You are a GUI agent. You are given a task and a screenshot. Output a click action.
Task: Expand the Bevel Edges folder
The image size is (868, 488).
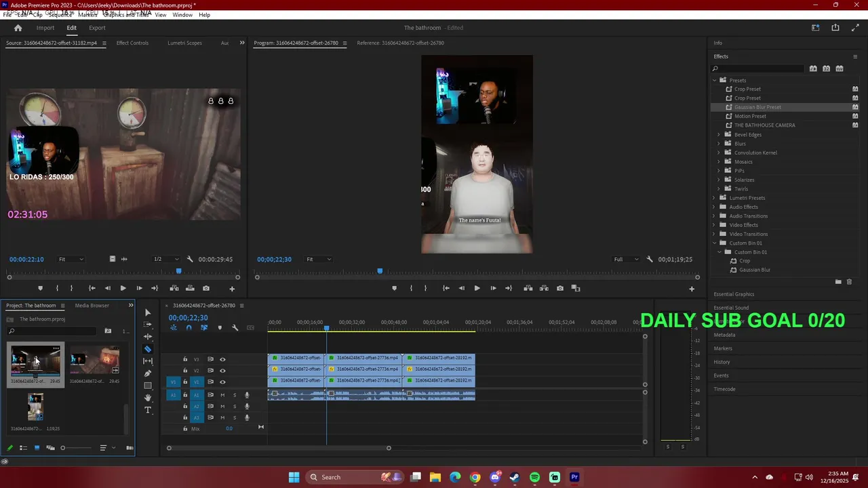click(x=719, y=134)
